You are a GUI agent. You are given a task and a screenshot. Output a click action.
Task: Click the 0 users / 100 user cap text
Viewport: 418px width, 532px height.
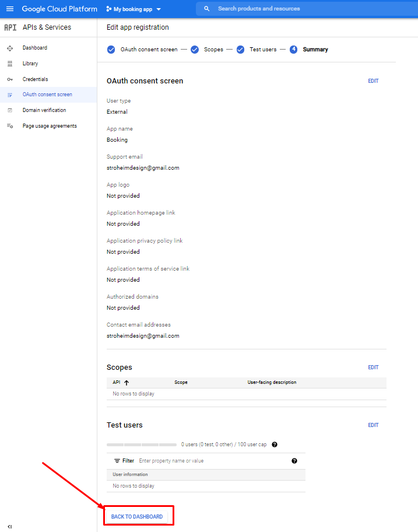pyautogui.click(x=224, y=444)
